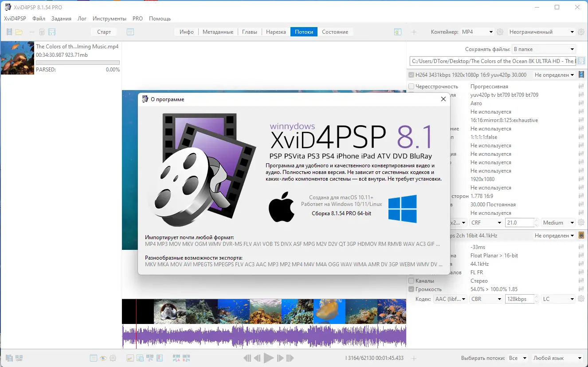Open the Выбирать потоки Все dropdown
588x367 pixels.
point(517,358)
